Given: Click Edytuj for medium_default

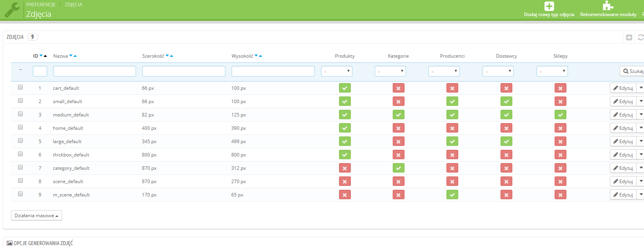Looking at the screenshot, I should [623, 115].
